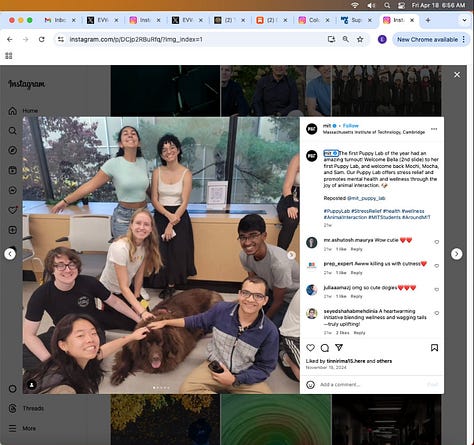
Task: Open Notifications heart in sidebar
Action: [x=12, y=210]
